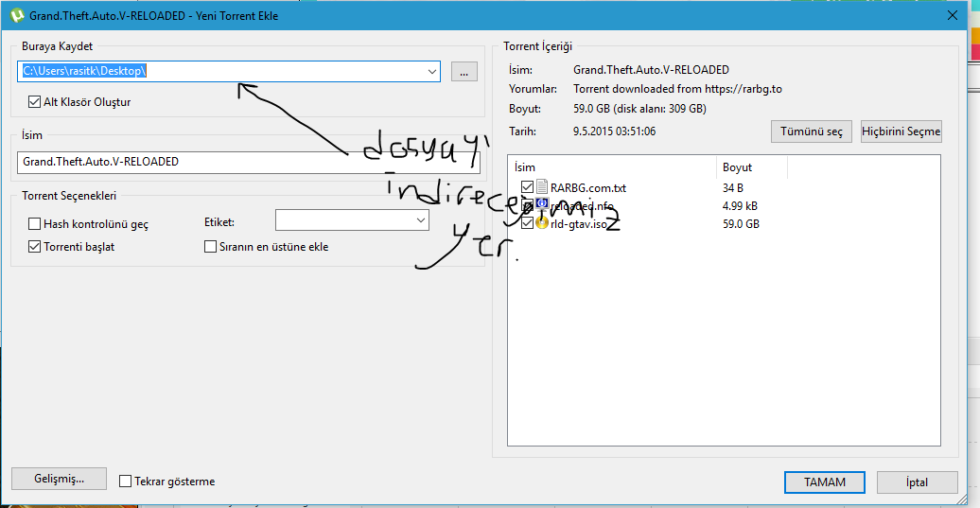Click the Hiçbirini Seçme button
This screenshot has width=980, height=508.
[901, 131]
